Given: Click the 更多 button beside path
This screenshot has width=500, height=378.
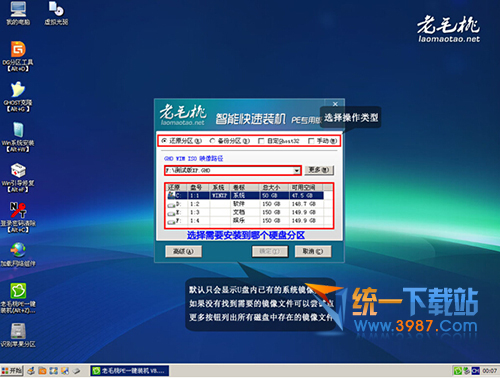Looking at the screenshot, I should point(319,170).
